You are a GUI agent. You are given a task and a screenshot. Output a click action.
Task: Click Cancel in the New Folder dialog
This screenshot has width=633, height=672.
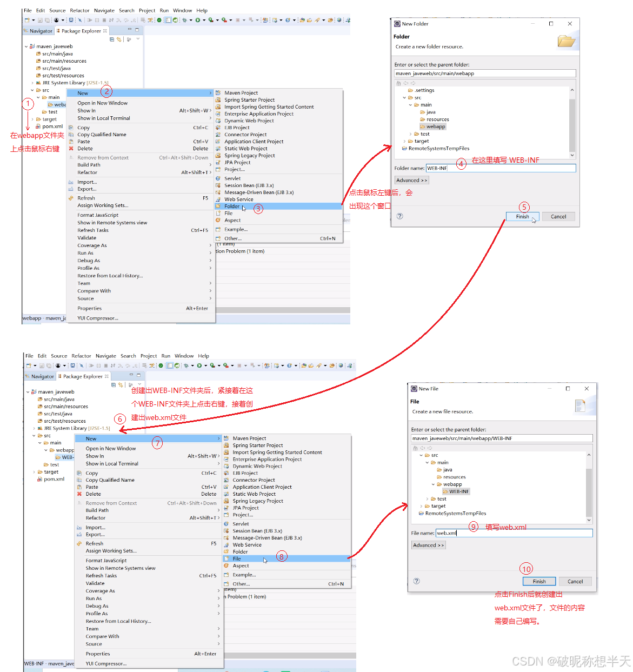pos(558,216)
